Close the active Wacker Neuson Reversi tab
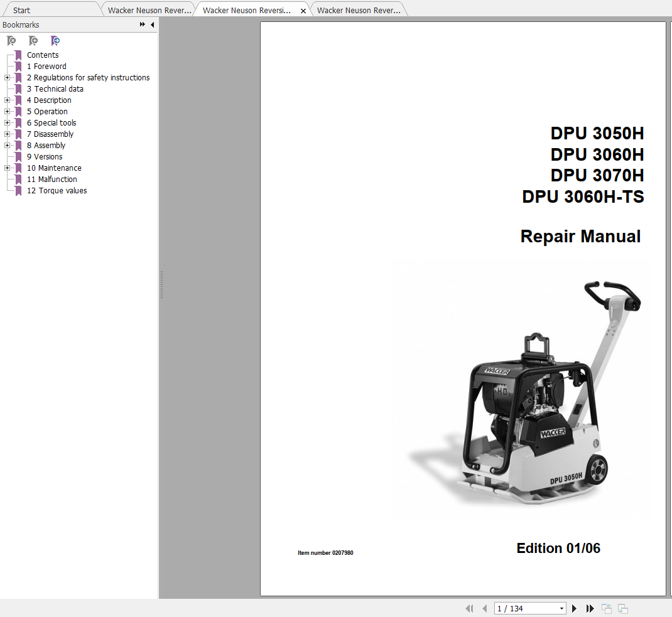Viewport: 672px width, 617px height. coord(303,11)
